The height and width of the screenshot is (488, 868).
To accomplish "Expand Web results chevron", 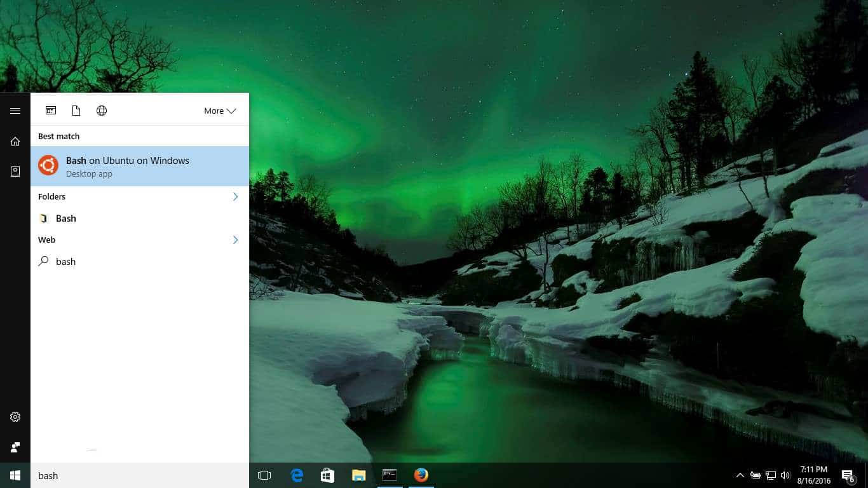I will [x=235, y=240].
